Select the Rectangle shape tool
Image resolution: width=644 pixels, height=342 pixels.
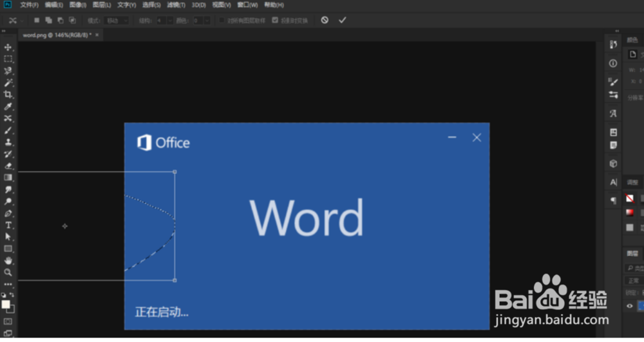8,249
